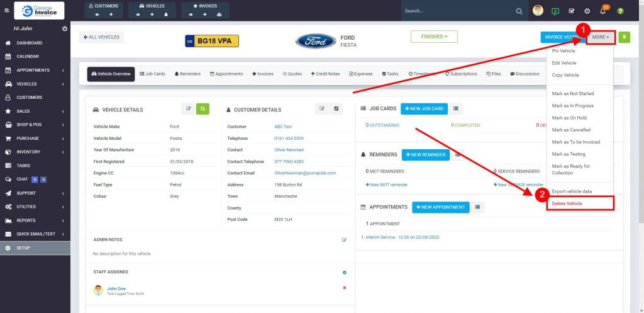This screenshot has height=313, width=644.
Task: Open the job cards list view icon
Action: [x=457, y=108]
